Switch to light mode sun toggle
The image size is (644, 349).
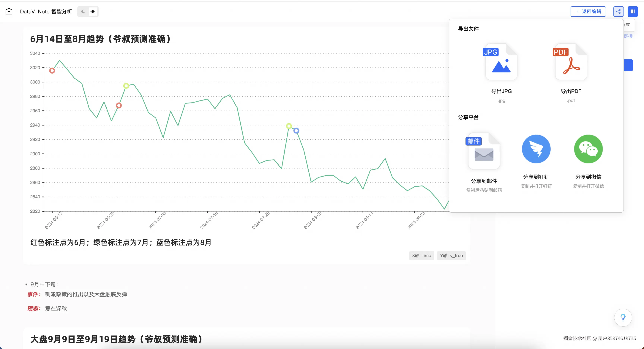(x=93, y=12)
